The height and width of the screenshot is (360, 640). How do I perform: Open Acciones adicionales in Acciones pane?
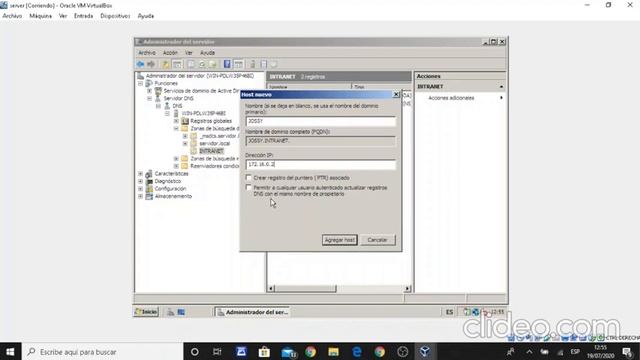(451, 98)
